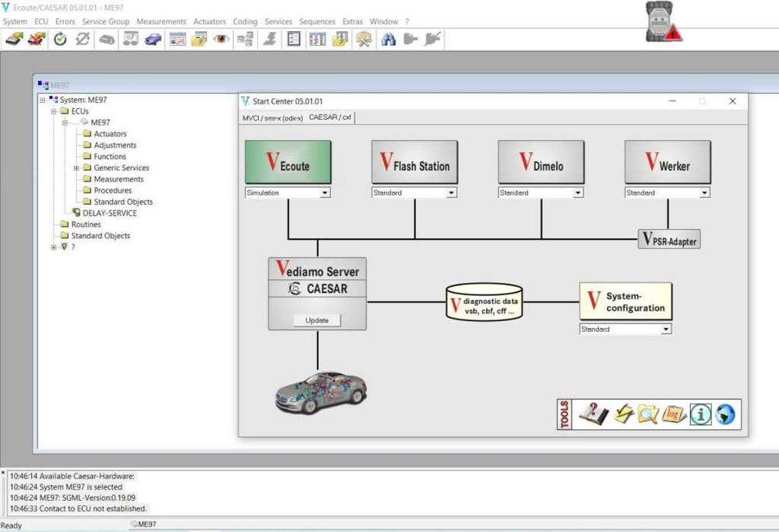Click ME97 status bar entry
779x532 pixels.
[x=143, y=524]
